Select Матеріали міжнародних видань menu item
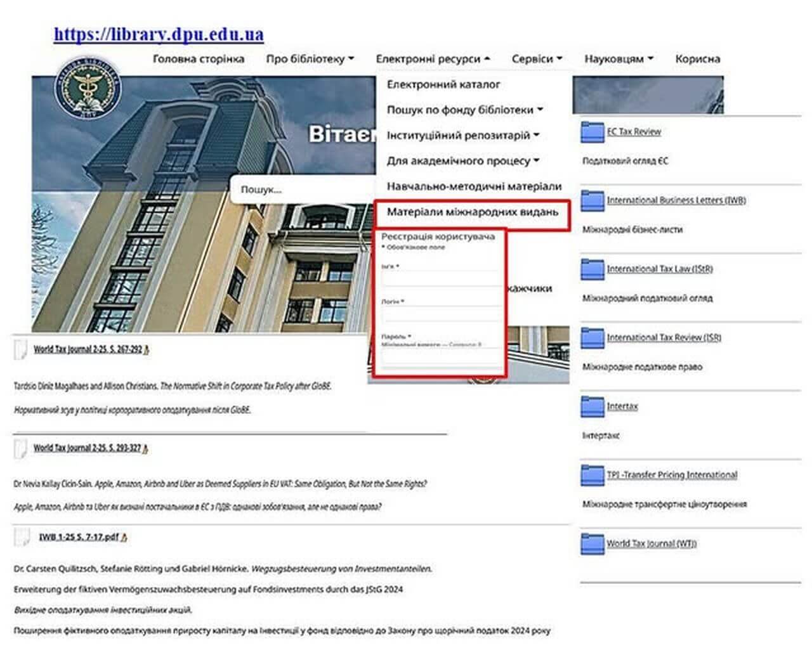Image resolution: width=812 pixels, height=667 pixels. tap(473, 212)
